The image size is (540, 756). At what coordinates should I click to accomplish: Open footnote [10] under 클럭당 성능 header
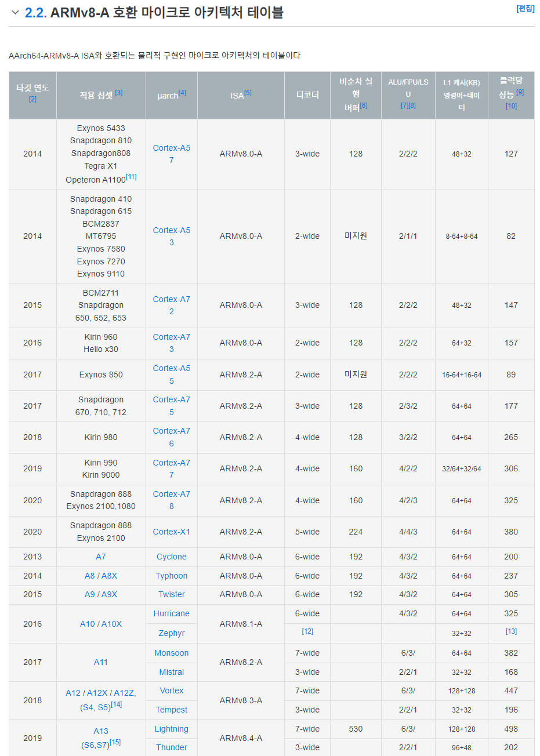tap(511, 106)
